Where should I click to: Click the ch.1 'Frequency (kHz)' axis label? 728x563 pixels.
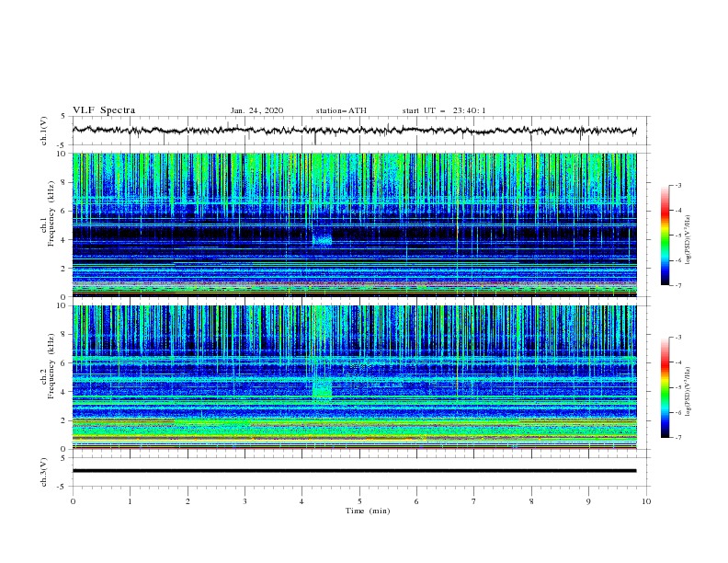click(51, 214)
